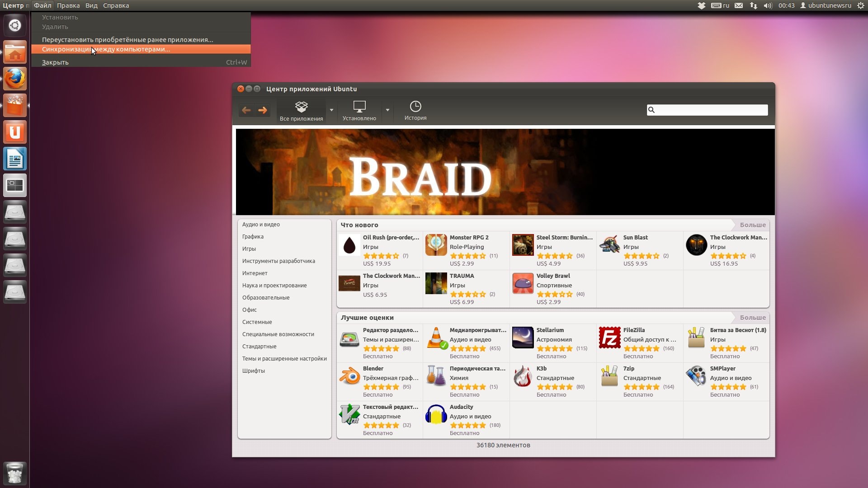Viewport: 868px width, 488px height.
Task: Open the Volley Brawl icon
Action: click(523, 284)
